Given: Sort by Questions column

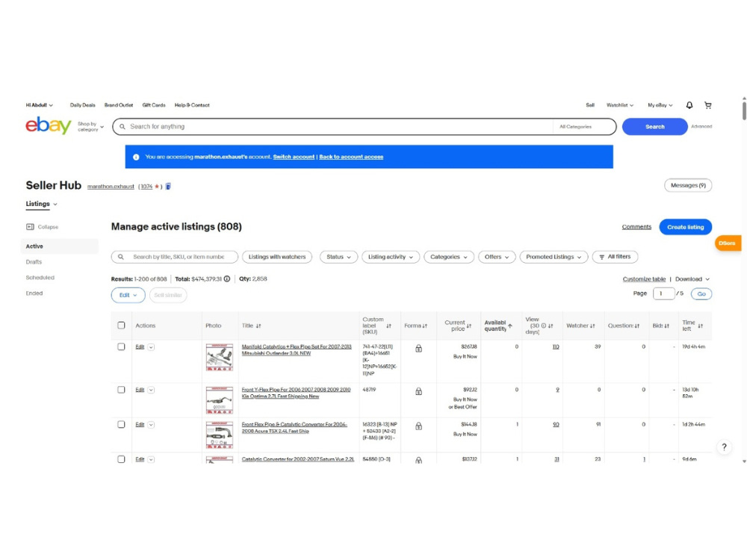Looking at the screenshot, I should coord(637,326).
